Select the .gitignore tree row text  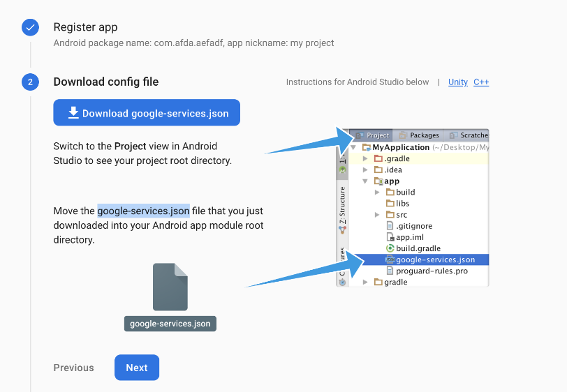414,226
